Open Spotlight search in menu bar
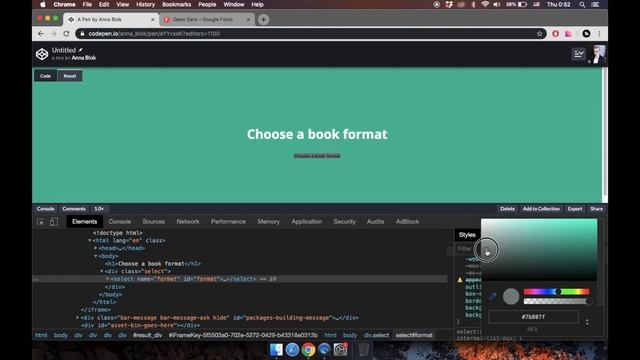The height and width of the screenshot is (360, 640). tap(582, 4)
